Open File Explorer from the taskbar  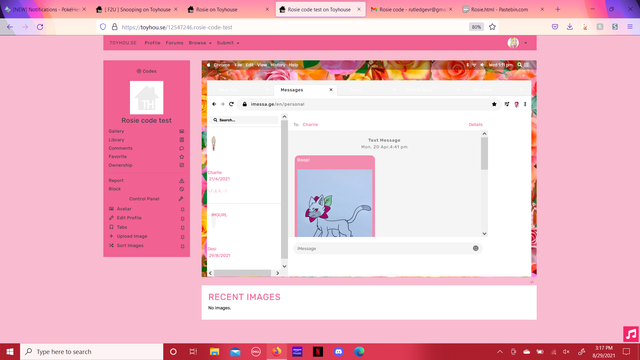(214, 351)
